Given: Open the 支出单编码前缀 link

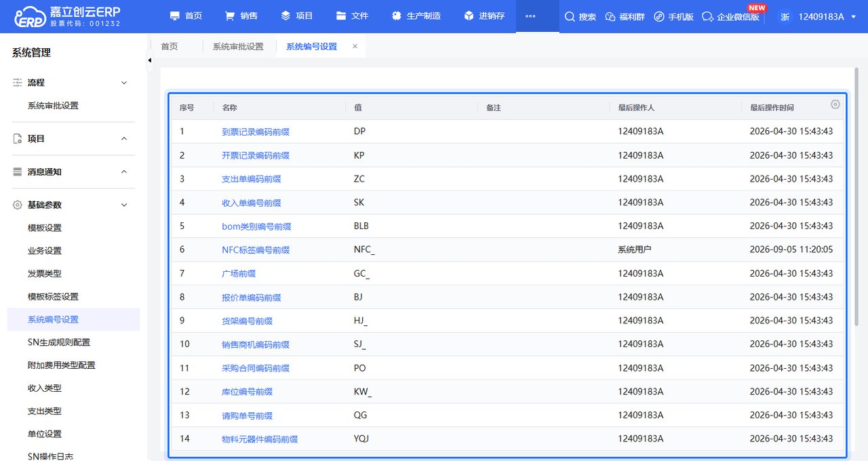Looking at the screenshot, I should [252, 179].
